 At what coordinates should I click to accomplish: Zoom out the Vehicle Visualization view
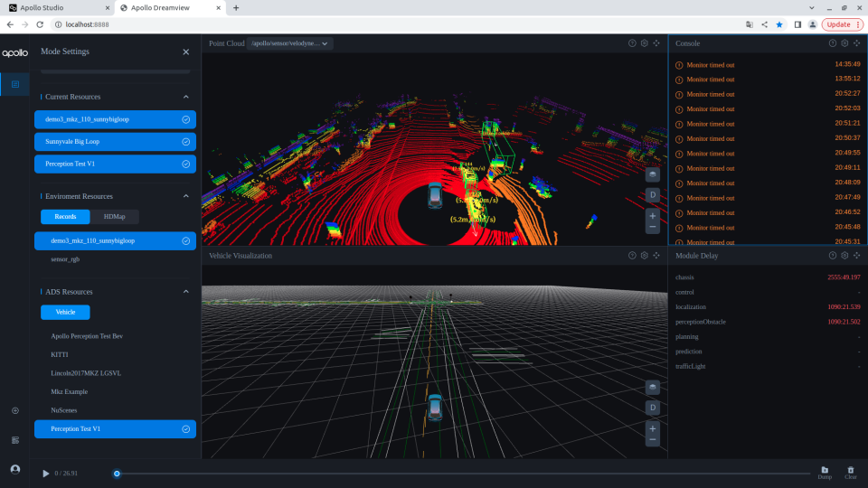652,439
